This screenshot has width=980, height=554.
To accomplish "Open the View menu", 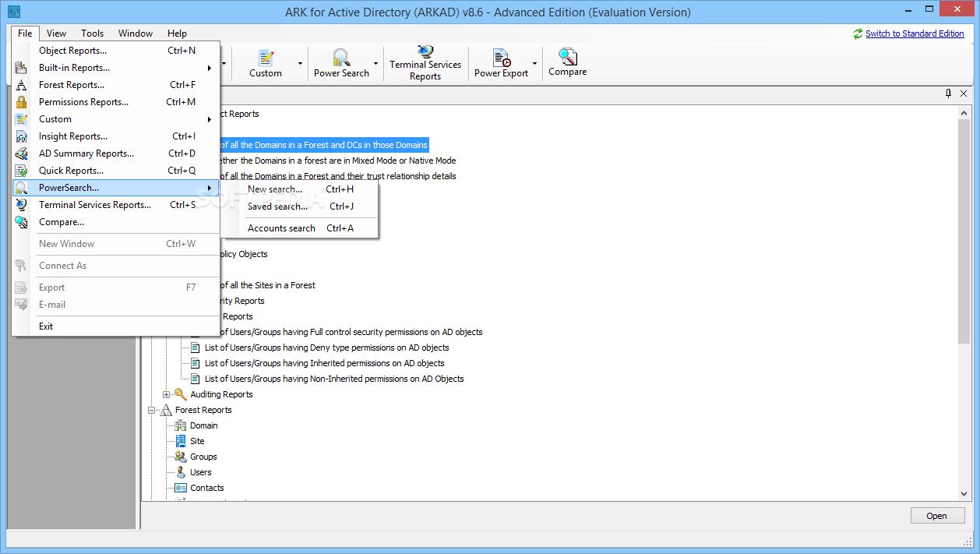I will 56,34.
